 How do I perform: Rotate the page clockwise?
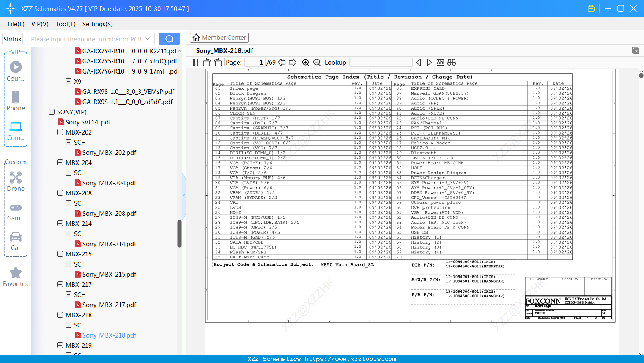coord(218,63)
